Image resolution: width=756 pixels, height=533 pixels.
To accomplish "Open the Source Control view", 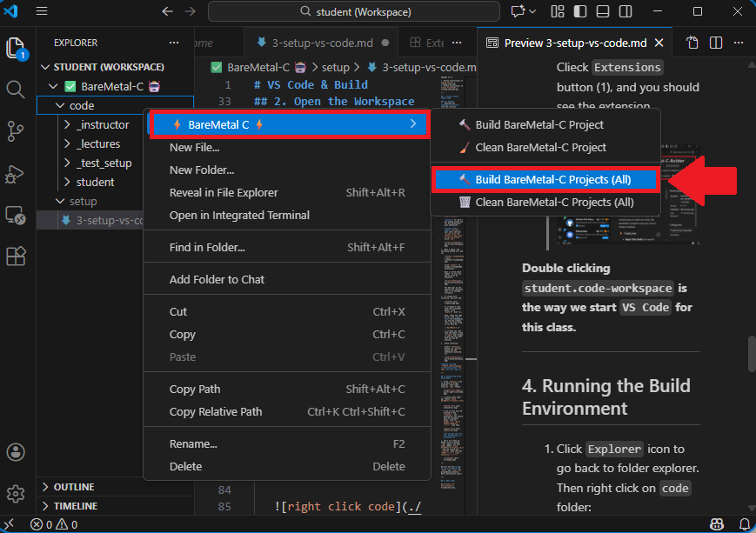I will tap(16, 131).
